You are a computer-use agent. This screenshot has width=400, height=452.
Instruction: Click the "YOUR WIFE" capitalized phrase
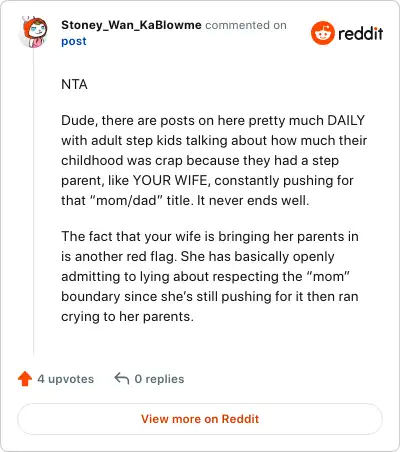pos(171,180)
